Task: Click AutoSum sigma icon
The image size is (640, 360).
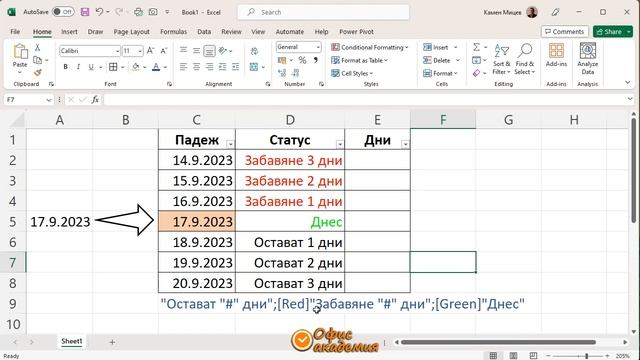Action: [476, 47]
